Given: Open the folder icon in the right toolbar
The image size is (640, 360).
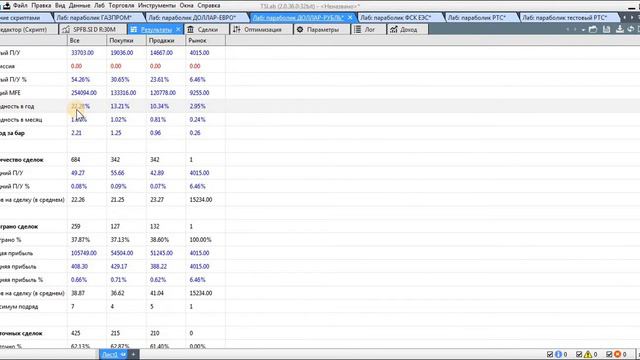Looking at the screenshot, I should click(593, 29).
